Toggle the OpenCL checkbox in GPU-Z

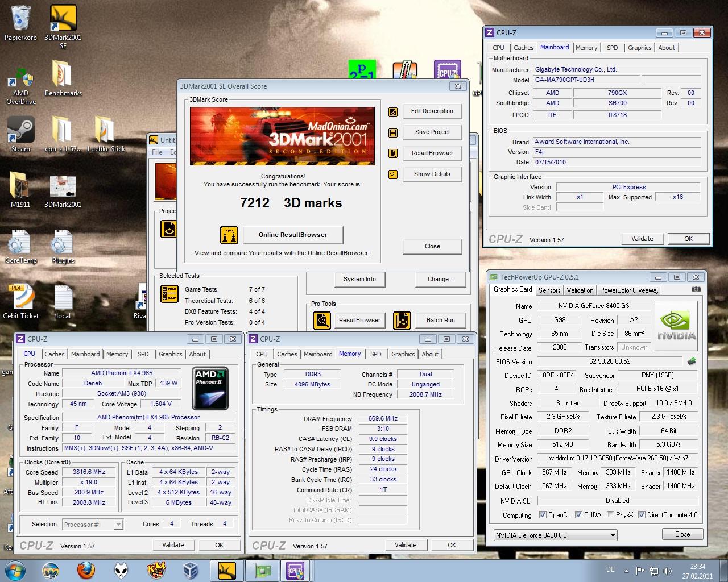click(x=543, y=515)
